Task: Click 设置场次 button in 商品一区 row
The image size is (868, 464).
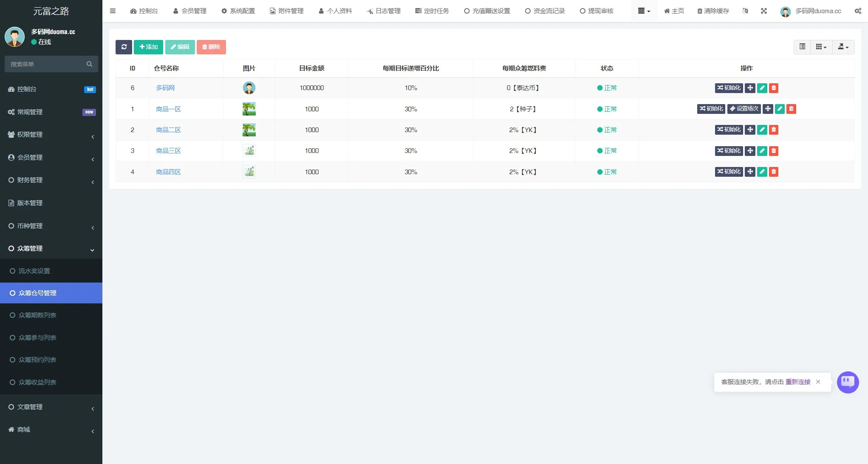Action: [x=744, y=109]
